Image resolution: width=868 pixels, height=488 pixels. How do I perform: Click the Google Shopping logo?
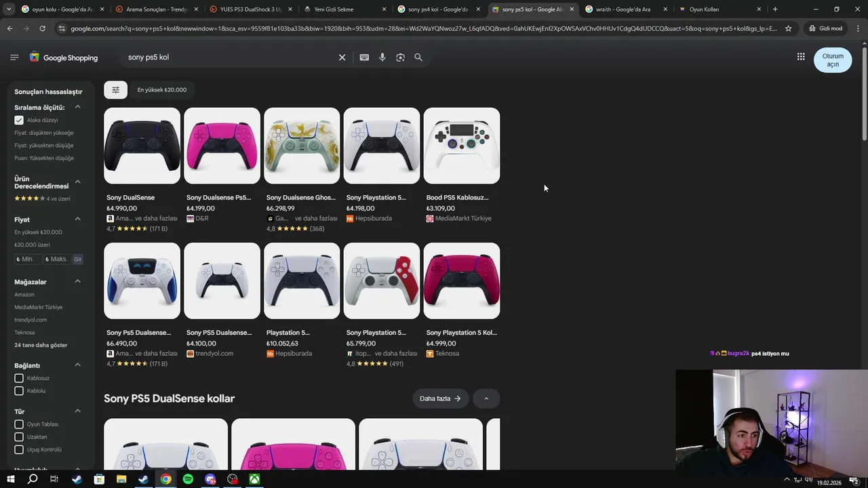coord(64,58)
